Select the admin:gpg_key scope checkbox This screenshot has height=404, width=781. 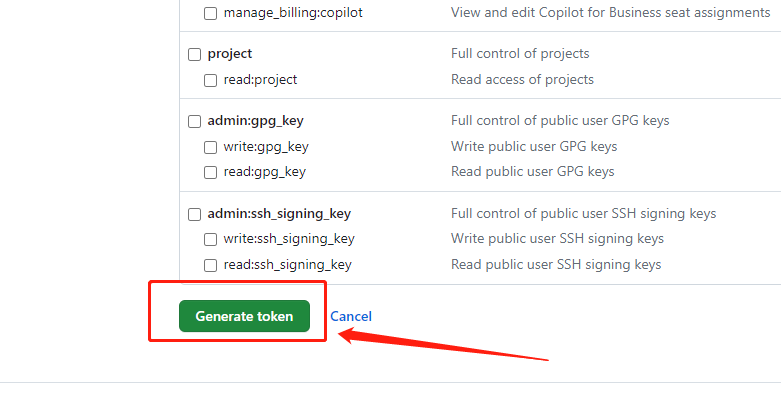tap(195, 121)
